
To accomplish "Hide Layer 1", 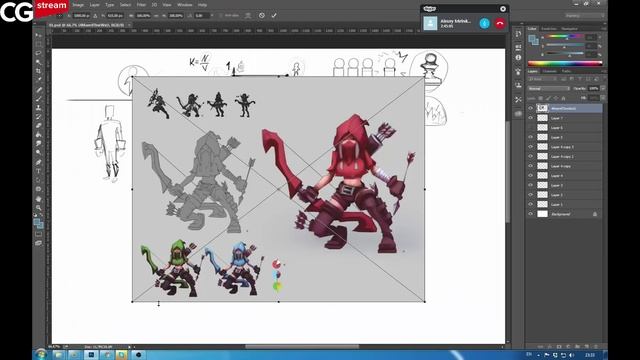I will point(531,204).
